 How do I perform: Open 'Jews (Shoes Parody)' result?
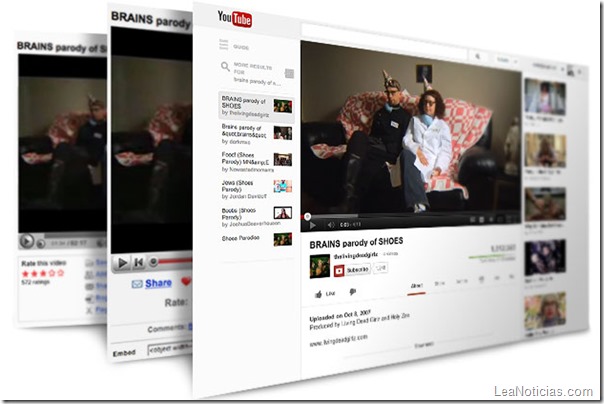[256, 189]
